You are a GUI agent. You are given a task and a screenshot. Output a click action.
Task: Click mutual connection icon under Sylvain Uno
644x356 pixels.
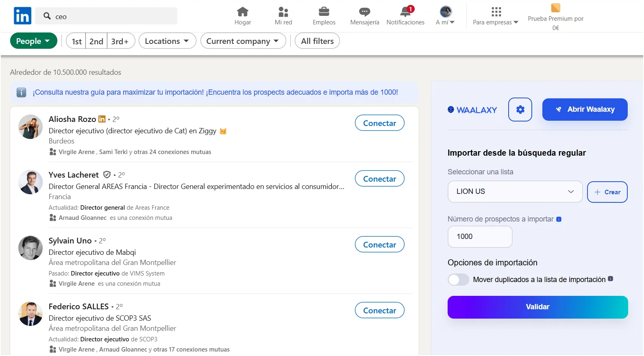coord(52,284)
